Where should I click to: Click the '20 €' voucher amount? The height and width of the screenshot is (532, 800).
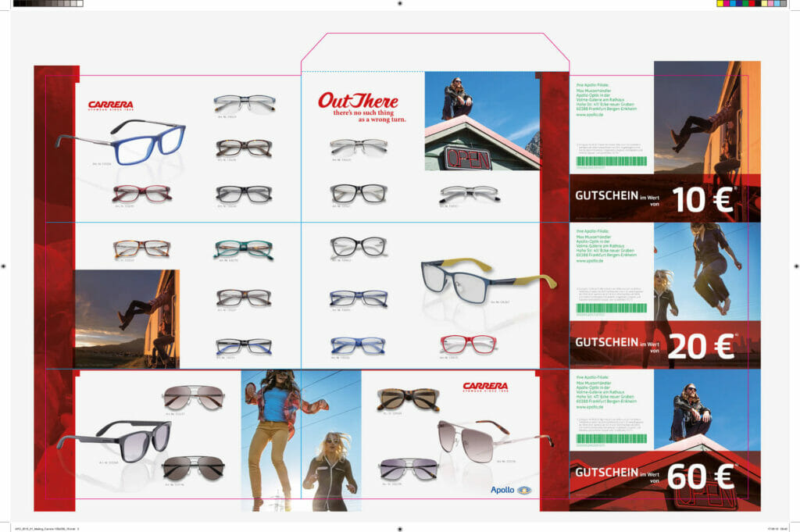(701, 346)
